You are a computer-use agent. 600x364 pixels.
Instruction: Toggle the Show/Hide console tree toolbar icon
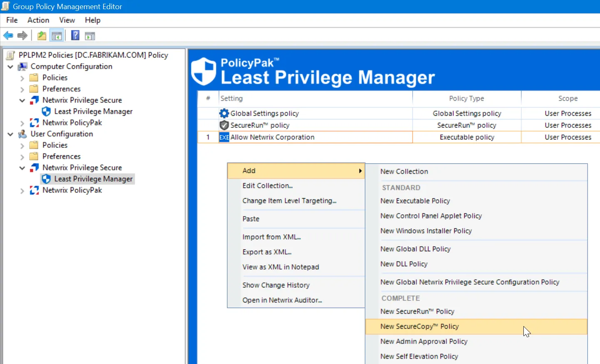[x=57, y=35]
